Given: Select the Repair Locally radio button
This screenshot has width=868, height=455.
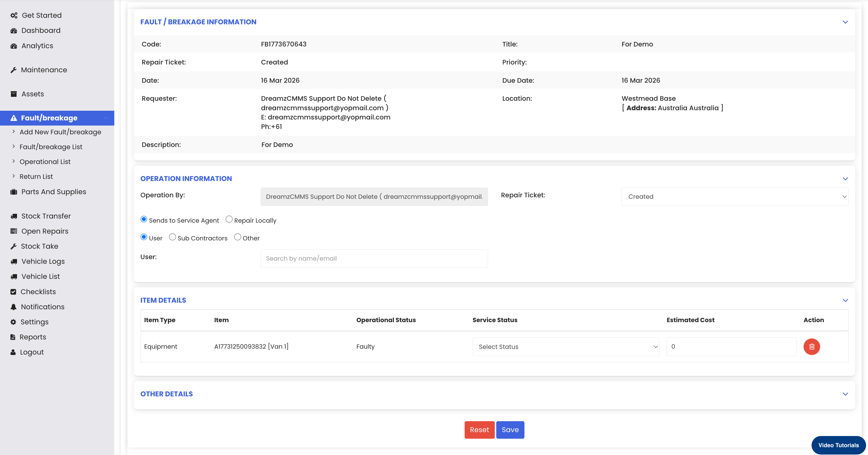Looking at the screenshot, I should point(229,219).
